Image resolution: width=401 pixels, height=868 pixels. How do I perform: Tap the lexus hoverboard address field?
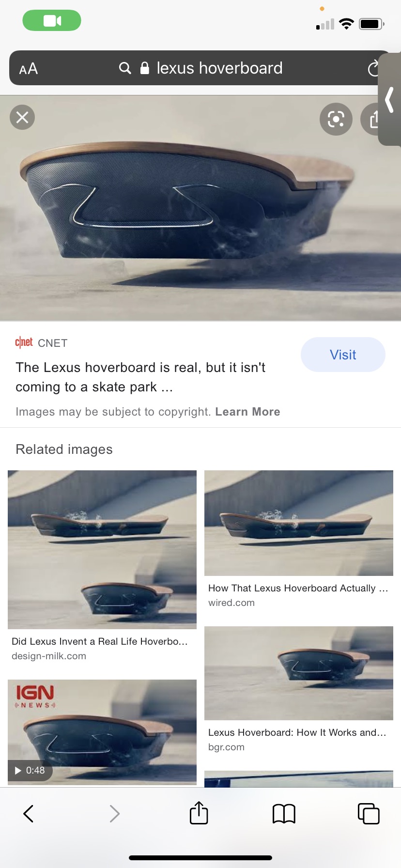click(200, 68)
